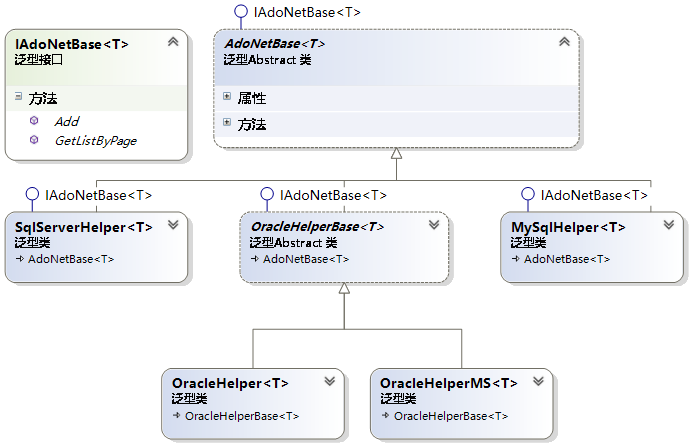Click 泛型类 subtitle in SqlServerHelper<T> box
The image size is (691, 444).
click(x=33, y=243)
